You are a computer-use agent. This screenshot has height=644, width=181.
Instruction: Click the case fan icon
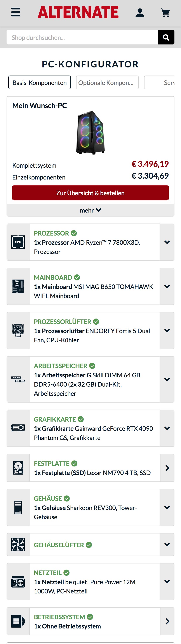click(x=18, y=544)
